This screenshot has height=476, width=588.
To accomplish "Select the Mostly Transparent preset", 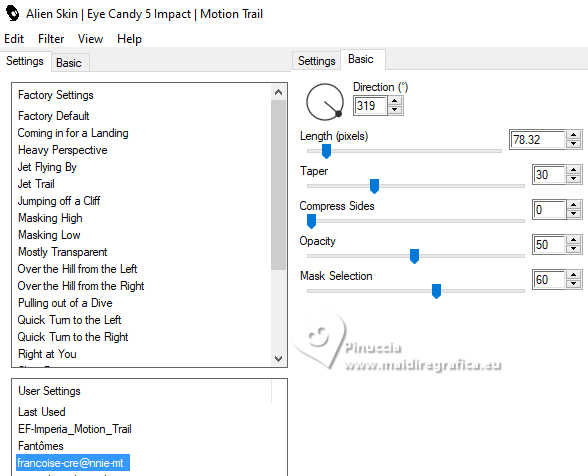I will [x=63, y=252].
